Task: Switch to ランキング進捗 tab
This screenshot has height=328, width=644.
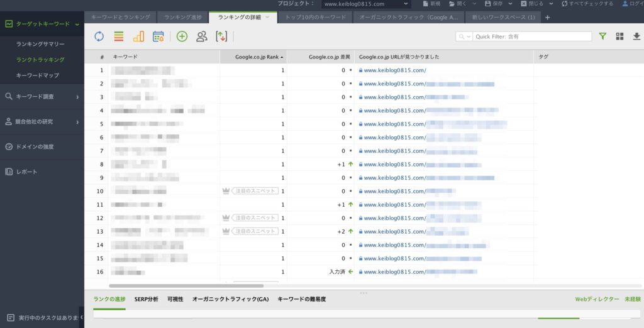Action: (183, 17)
